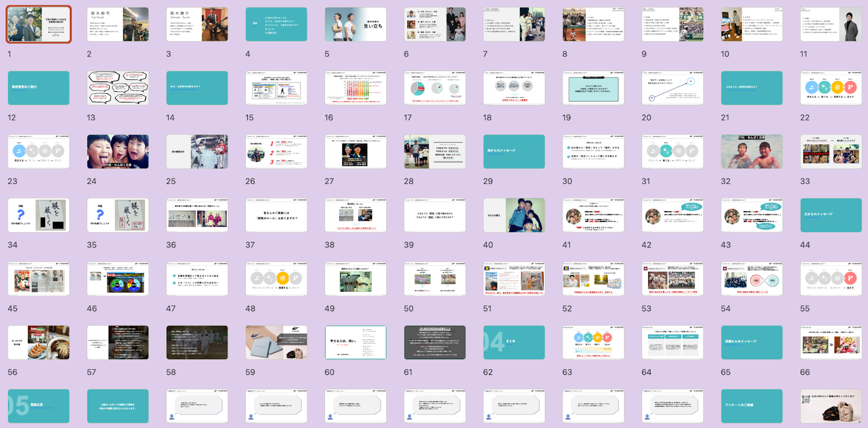Select slide 13 speech bubbles thumbnail
This screenshot has height=428, width=868.
click(x=118, y=88)
